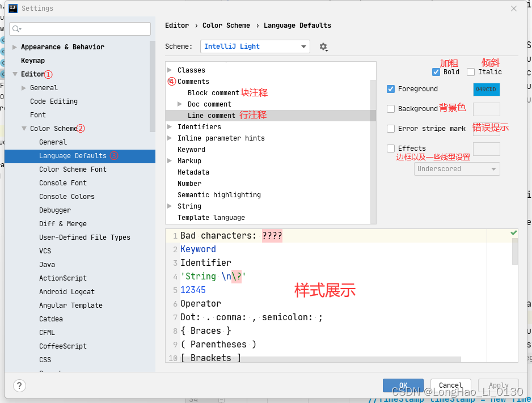Screen dimensions: 532x403
Task: Open VCS color settings
Action: (45, 251)
